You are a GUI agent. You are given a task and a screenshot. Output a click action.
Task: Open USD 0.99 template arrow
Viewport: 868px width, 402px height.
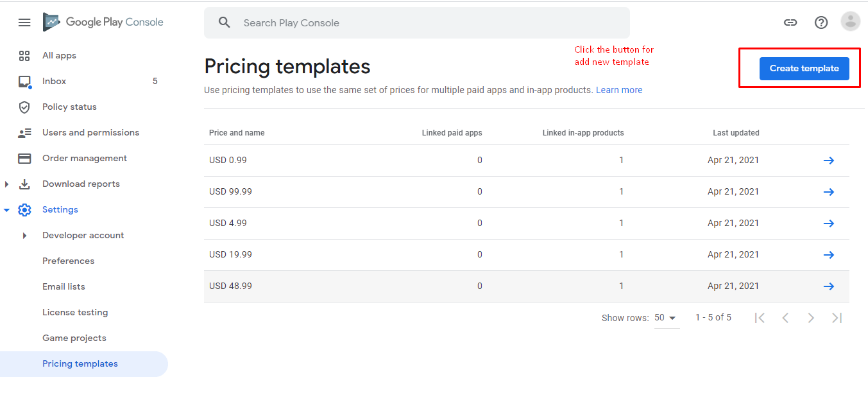pyautogui.click(x=828, y=161)
